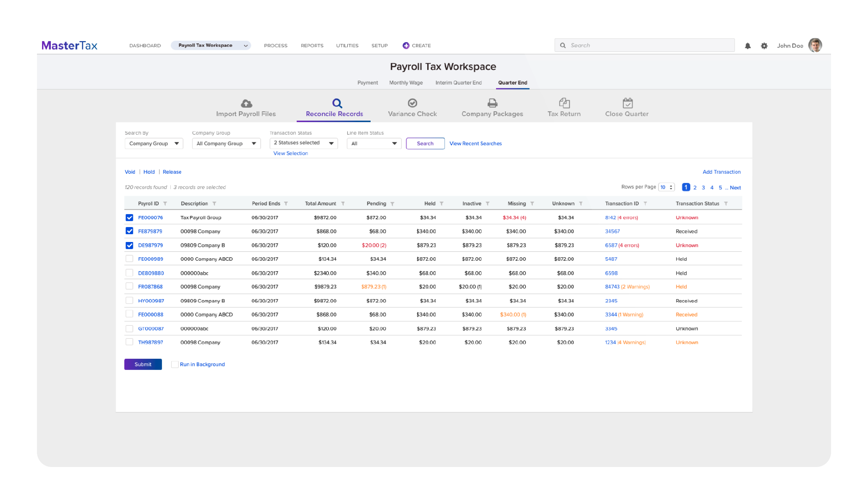Enable Run in Background checkbox

(x=175, y=365)
